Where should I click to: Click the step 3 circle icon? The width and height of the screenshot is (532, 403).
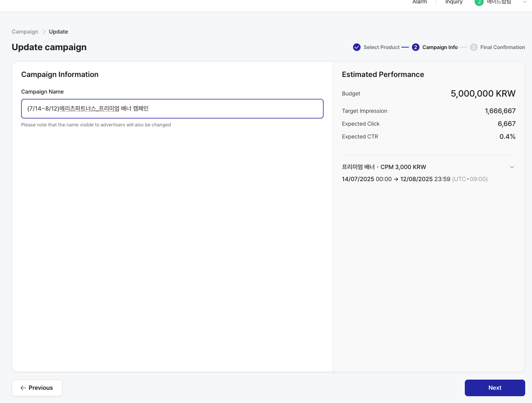click(473, 47)
